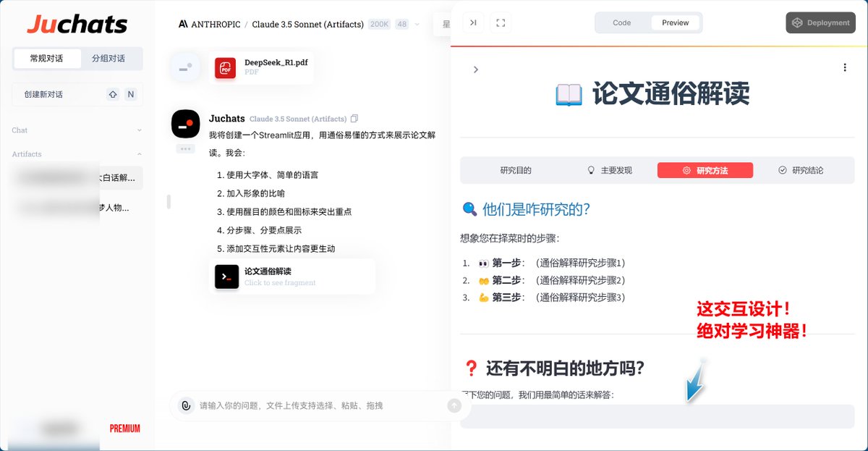The image size is (868, 451).
Task: Click the red PDF file icon
Action: (x=225, y=68)
